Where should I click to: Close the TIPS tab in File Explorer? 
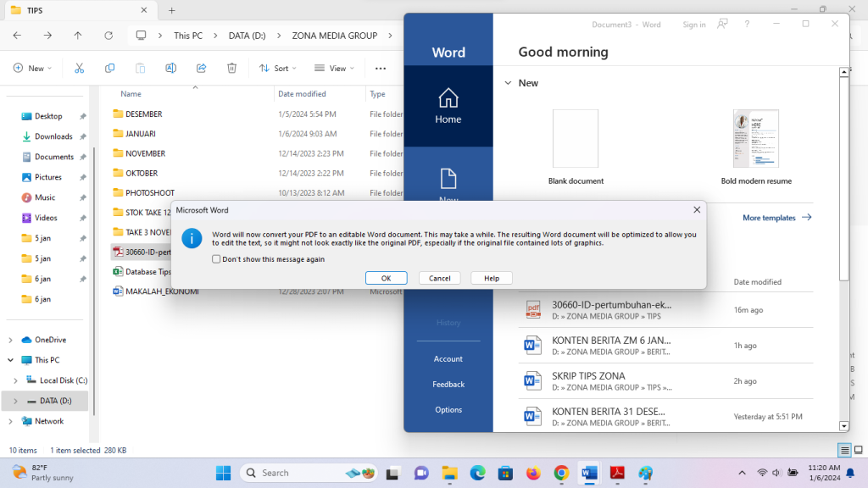(x=144, y=10)
